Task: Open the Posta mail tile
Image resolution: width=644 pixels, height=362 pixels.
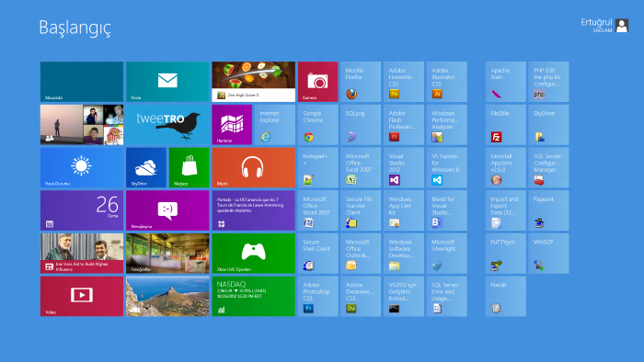Action: [x=167, y=82]
